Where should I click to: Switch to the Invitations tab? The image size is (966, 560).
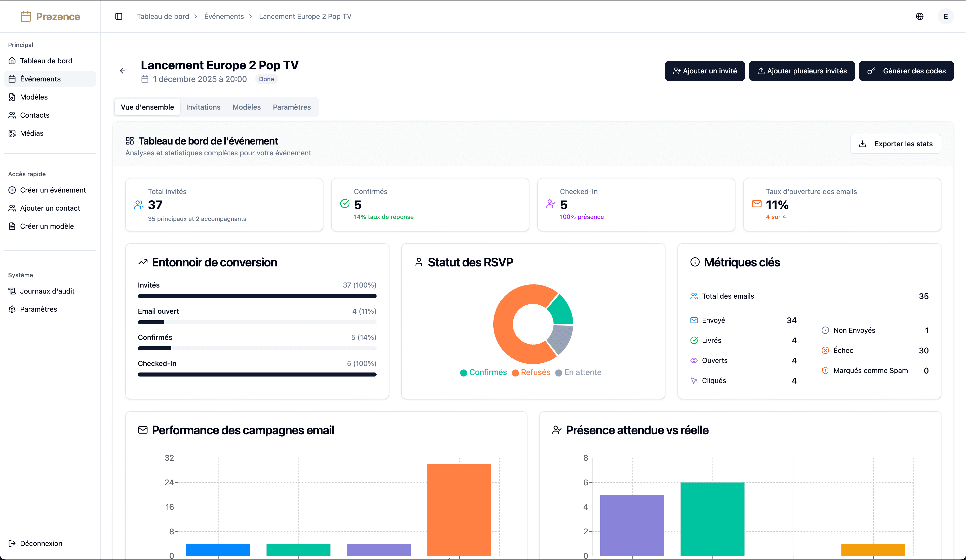[203, 107]
